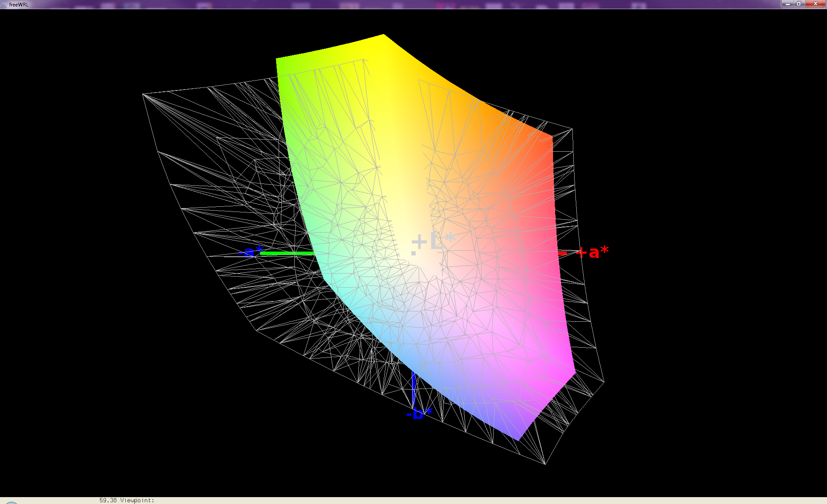Click the -b* blue axis label
The image size is (827, 504).
pos(419,414)
